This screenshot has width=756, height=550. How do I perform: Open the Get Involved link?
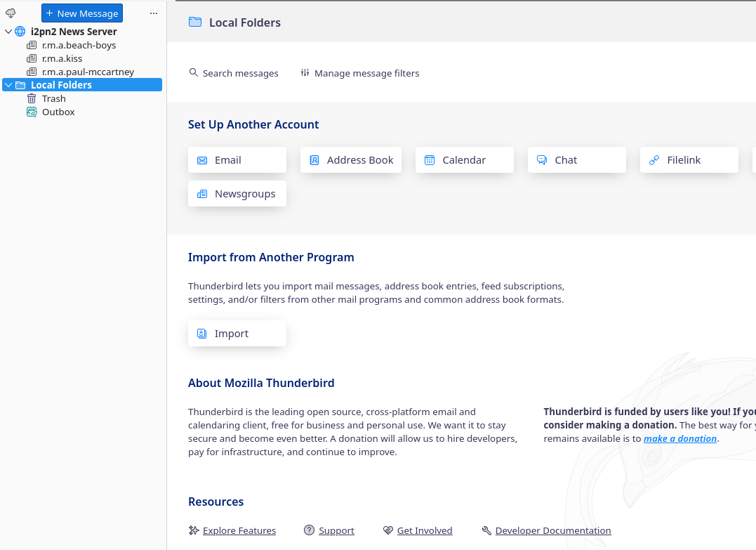tap(425, 531)
